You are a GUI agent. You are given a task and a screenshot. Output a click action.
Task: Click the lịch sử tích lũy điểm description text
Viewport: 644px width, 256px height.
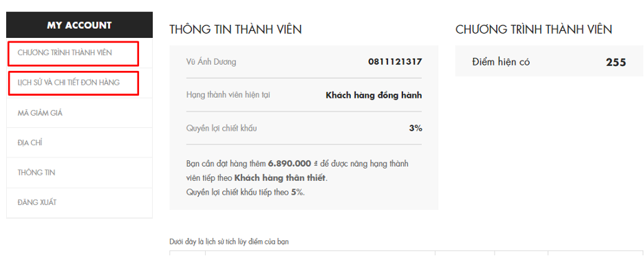point(229,242)
